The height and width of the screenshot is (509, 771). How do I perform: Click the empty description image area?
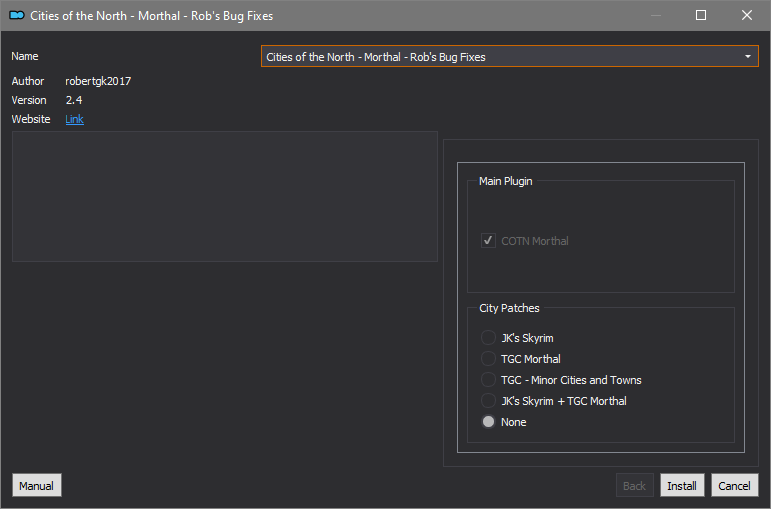coord(225,196)
